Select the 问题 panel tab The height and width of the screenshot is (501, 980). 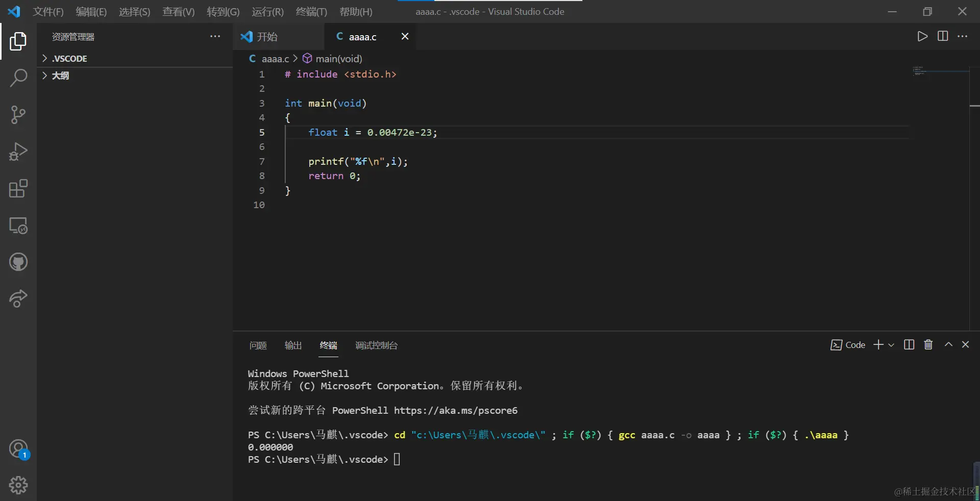pos(257,345)
